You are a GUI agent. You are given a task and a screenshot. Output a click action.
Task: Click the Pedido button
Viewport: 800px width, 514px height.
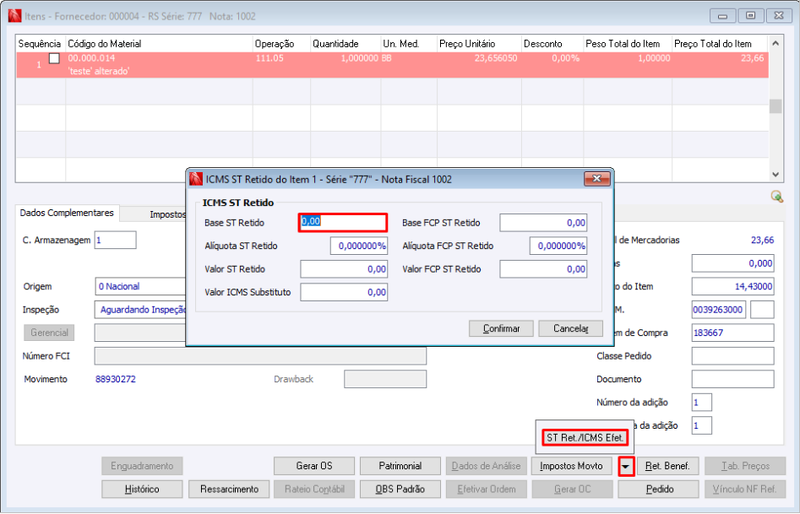click(658, 489)
